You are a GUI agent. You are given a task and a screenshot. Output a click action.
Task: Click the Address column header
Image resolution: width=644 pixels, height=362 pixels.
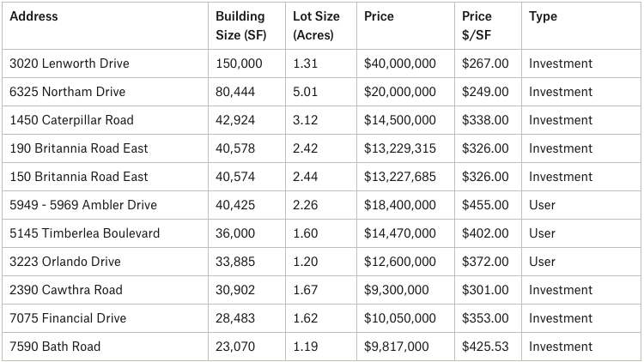pyautogui.click(x=33, y=16)
